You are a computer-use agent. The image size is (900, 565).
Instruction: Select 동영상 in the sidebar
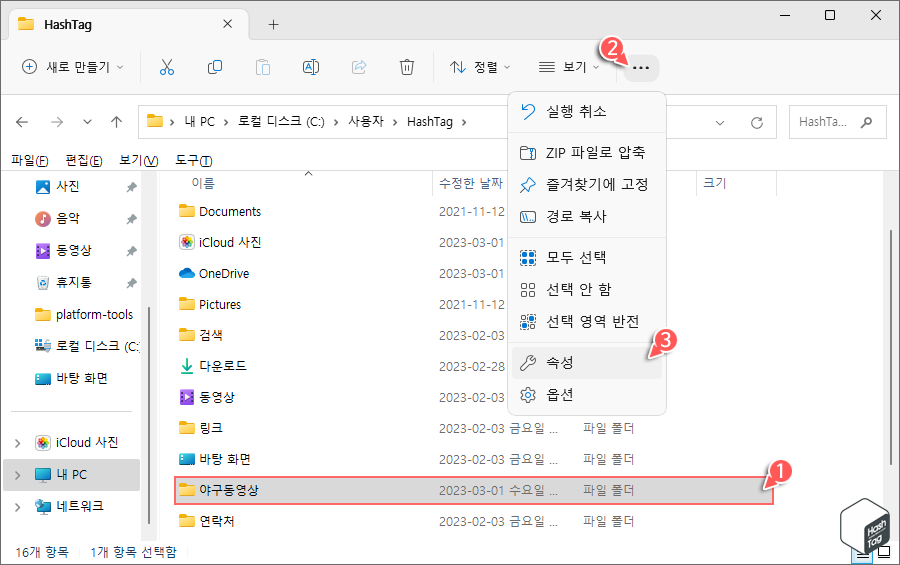71,250
